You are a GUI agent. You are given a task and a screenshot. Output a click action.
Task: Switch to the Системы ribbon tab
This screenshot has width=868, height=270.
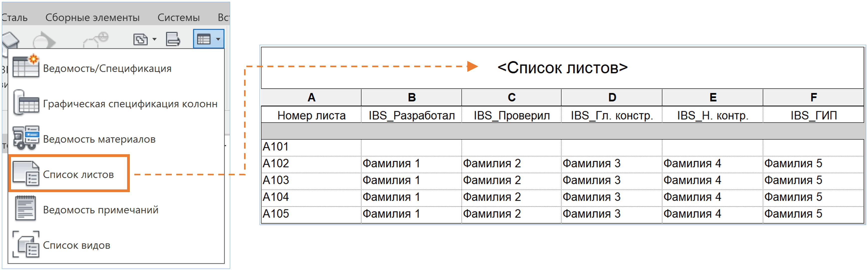click(x=179, y=17)
